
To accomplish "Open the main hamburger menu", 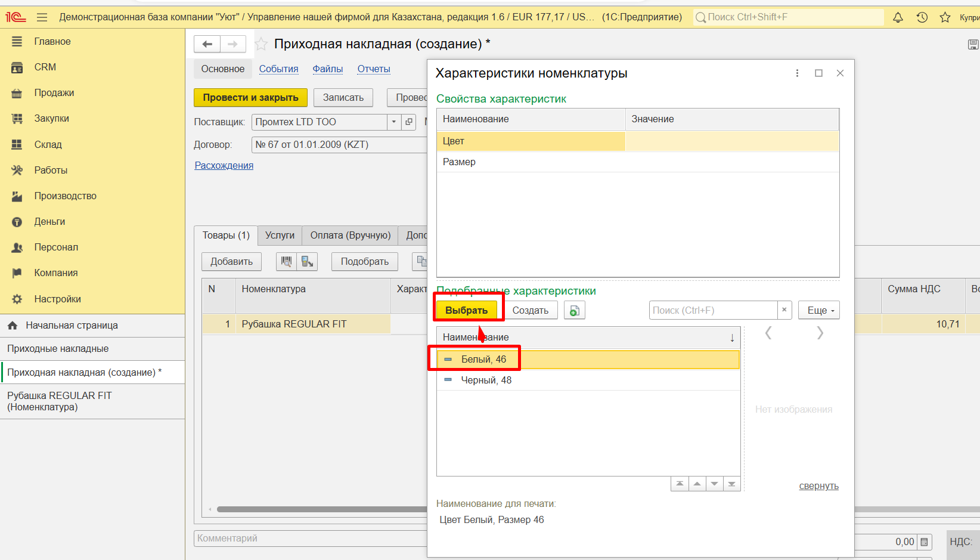I will (42, 17).
